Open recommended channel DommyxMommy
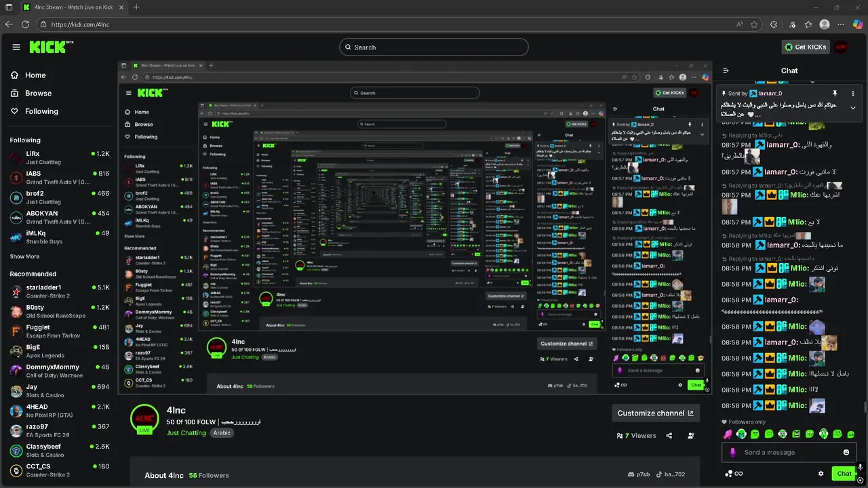The width and height of the screenshot is (868, 488). point(59,371)
